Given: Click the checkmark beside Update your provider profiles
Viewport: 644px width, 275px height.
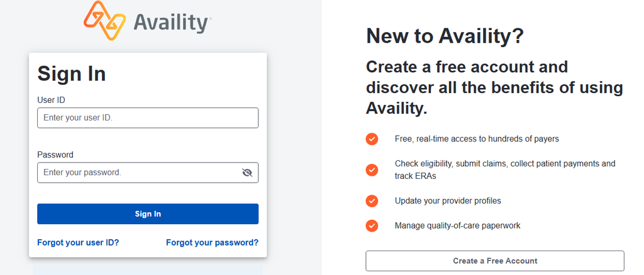Looking at the screenshot, I should coord(372,201).
